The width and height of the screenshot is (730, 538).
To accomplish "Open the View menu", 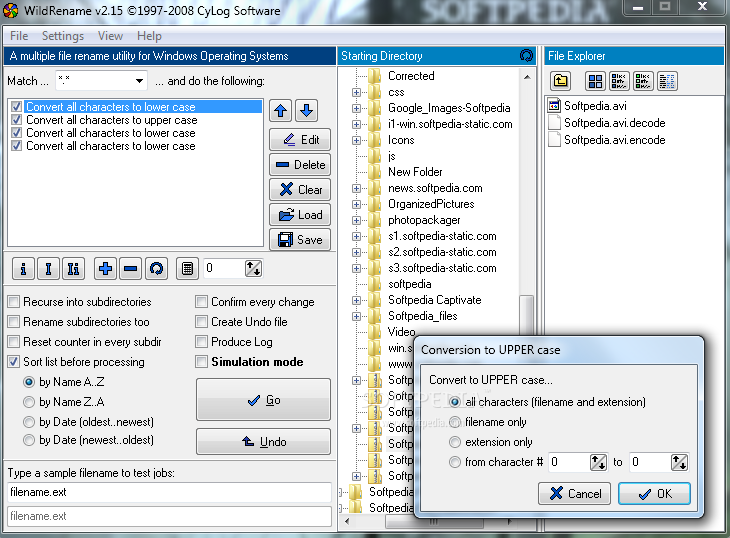I will (x=110, y=36).
